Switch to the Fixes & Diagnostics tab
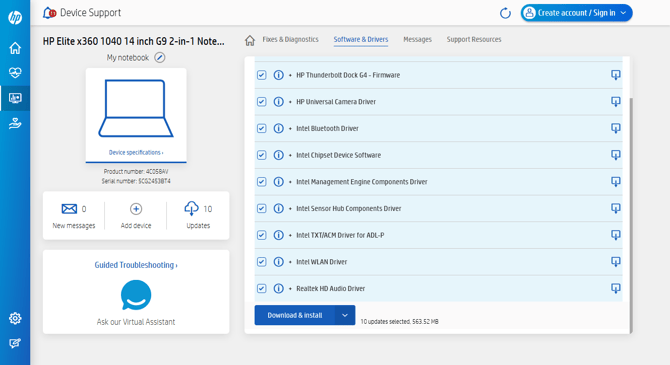The width and height of the screenshot is (670, 365). (291, 39)
